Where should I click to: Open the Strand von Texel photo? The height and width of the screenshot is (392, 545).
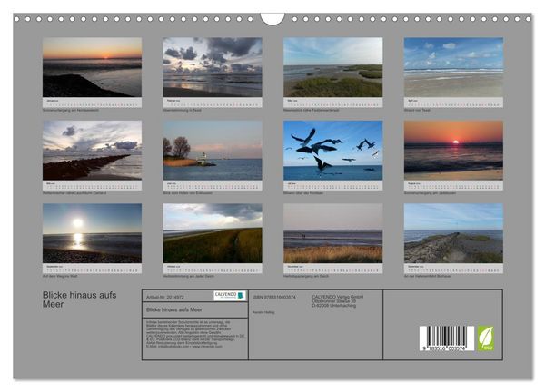click(x=453, y=67)
